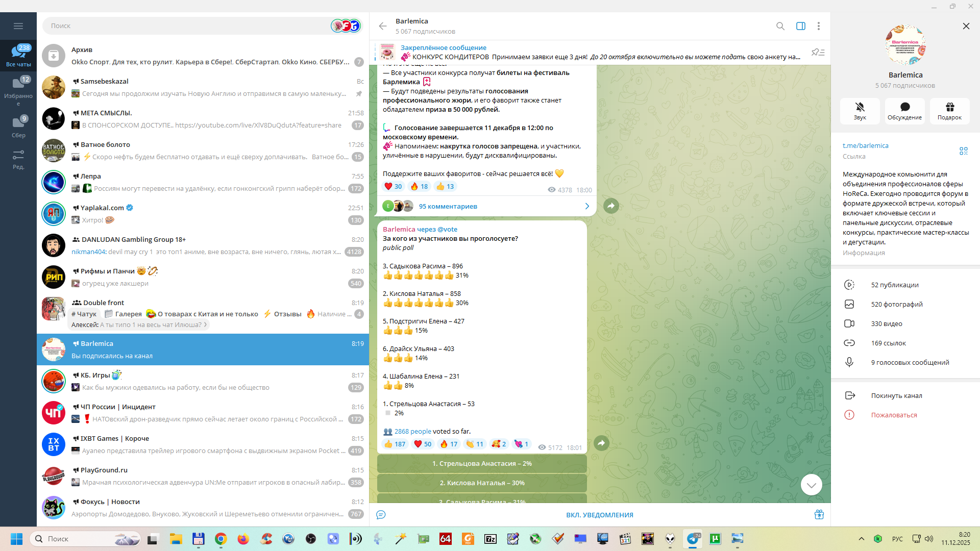Switch to the Сбер folder tab
The height and width of the screenshot is (551, 980).
[x=18, y=127]
